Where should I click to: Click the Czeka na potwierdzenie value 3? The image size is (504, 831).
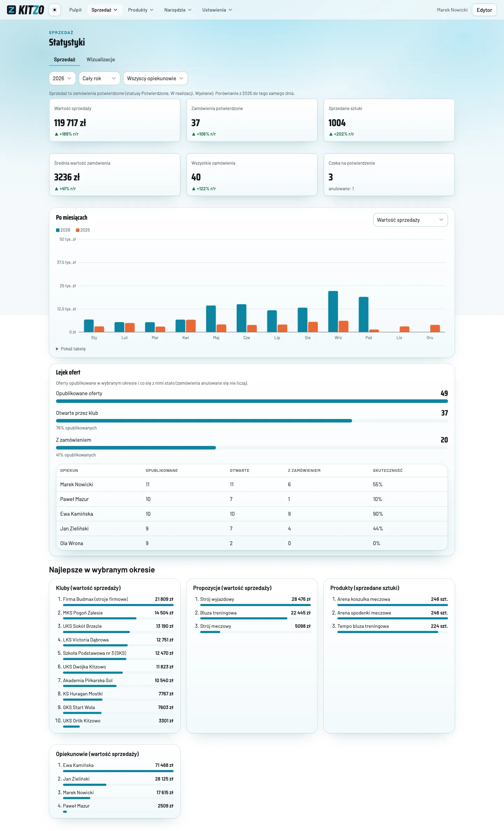[331, 177]
